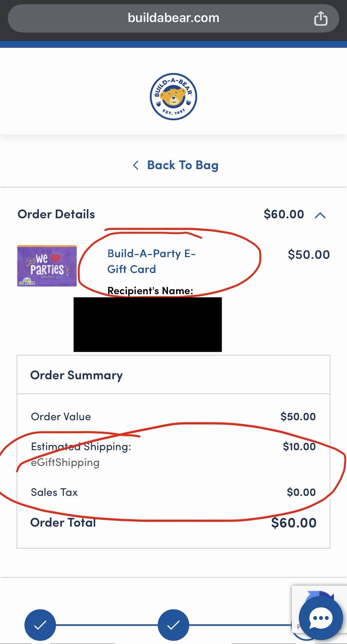Click the Sales Tax row label
347x644 pixels.
click(54, 492)
